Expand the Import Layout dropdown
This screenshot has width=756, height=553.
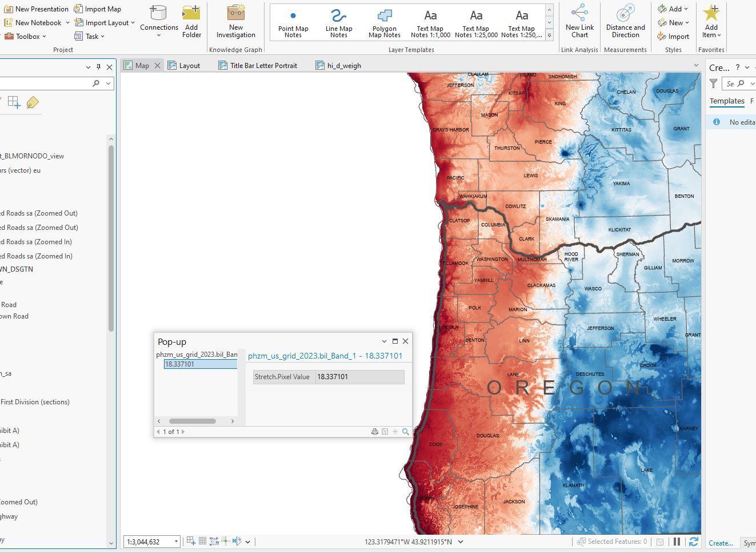point(133,23)
